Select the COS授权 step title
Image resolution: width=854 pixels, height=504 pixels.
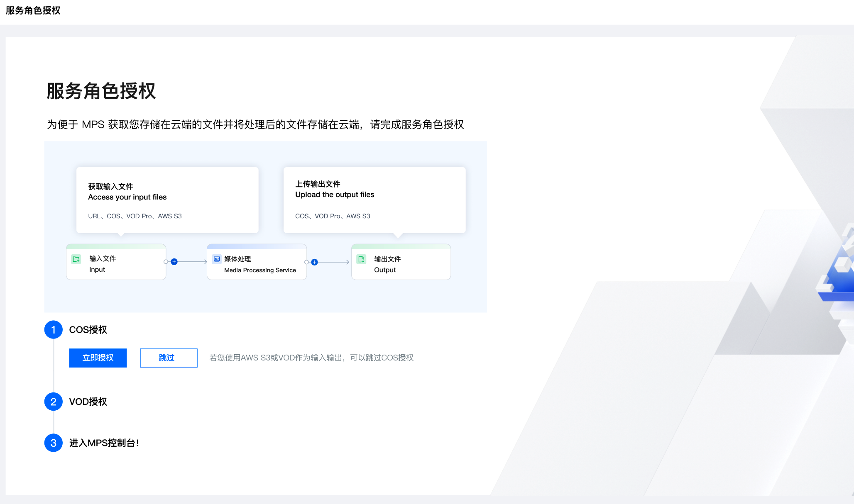(88, 330)
